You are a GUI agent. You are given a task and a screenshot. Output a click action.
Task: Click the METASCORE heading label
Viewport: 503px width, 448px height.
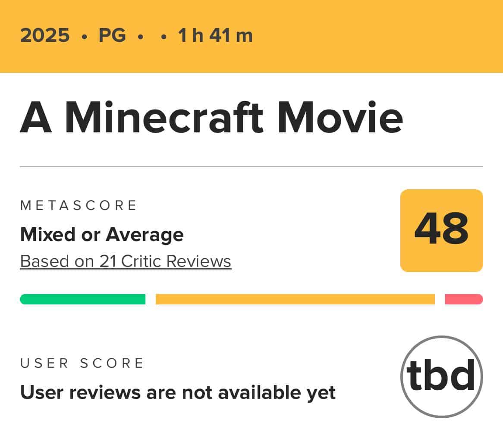coord(79,205)
